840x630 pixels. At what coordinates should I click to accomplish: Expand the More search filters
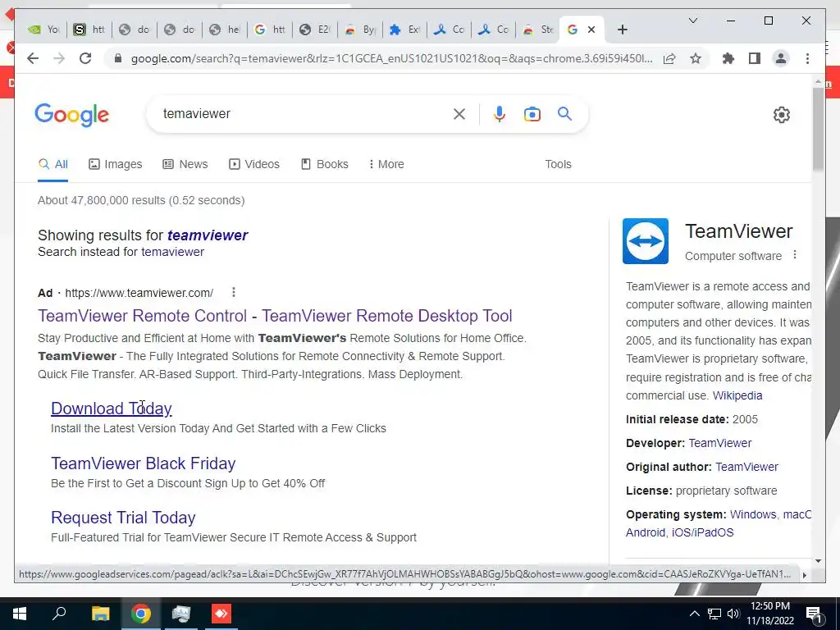coord(386,164)
